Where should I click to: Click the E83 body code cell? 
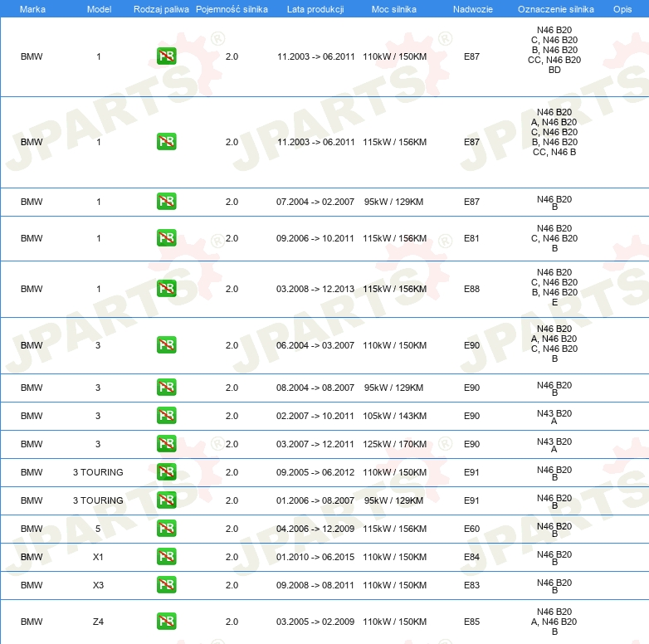[x=471, y=585]
